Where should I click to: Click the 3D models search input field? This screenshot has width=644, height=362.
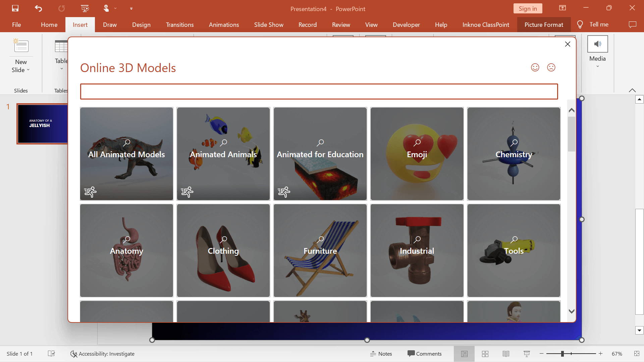[319, 91]
